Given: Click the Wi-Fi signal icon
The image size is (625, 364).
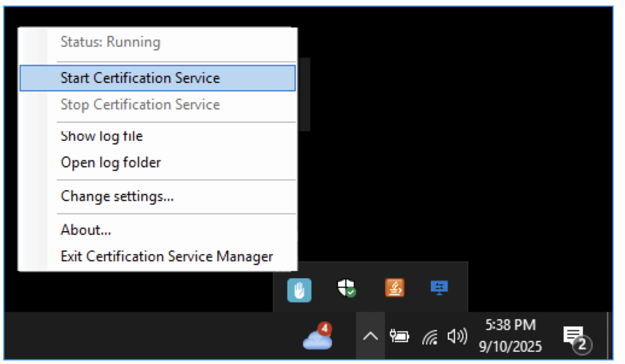Looking at the screenshot, I should point(429,336).
